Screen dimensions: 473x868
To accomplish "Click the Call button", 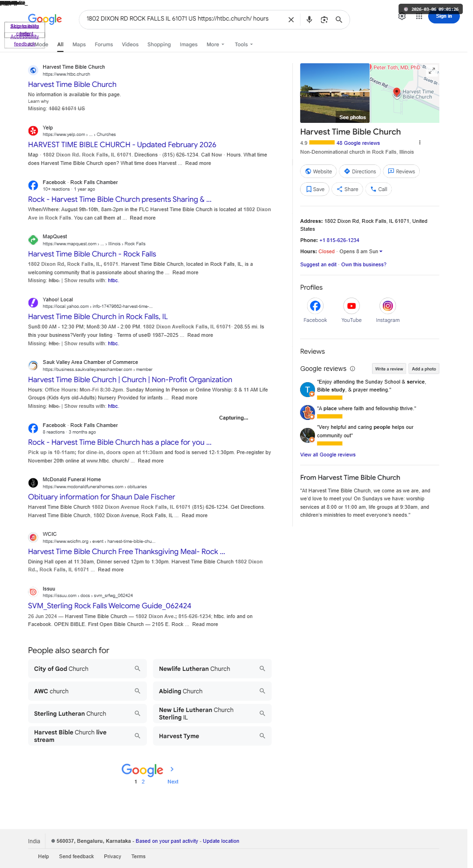I will (379, 189).
